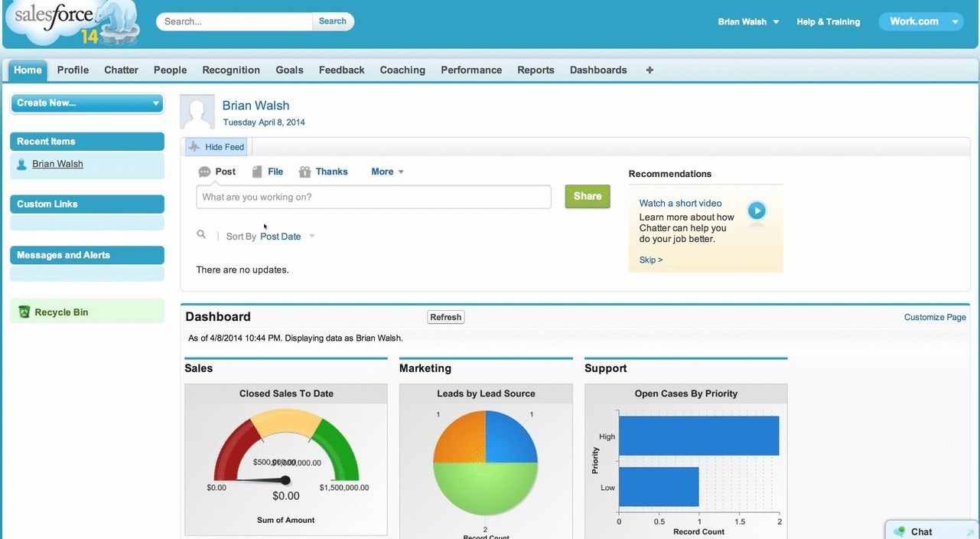Viewport: 980px width, 539px height.
Task: Click the 'What are you working on?' field
Action: click(373, 197)
